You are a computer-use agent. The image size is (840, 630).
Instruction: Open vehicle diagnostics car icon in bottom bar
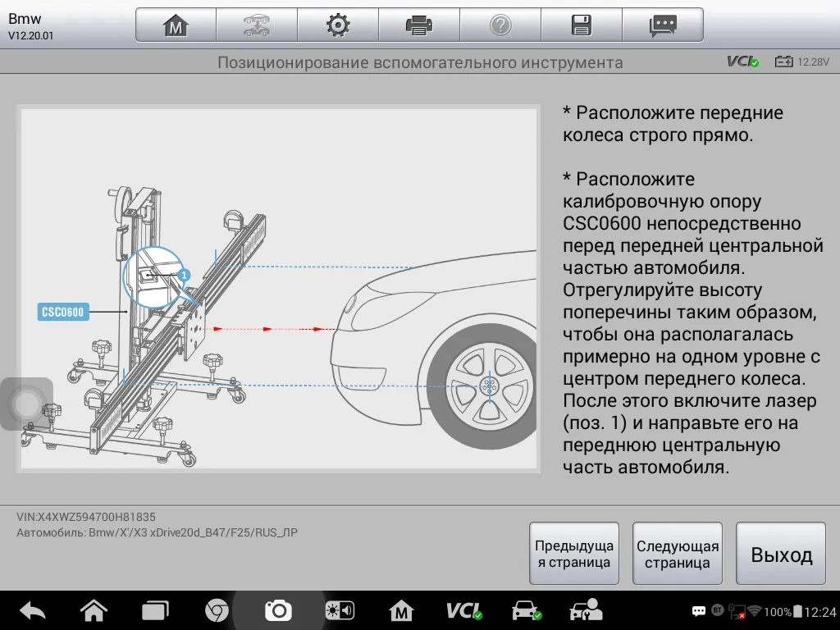526,610
